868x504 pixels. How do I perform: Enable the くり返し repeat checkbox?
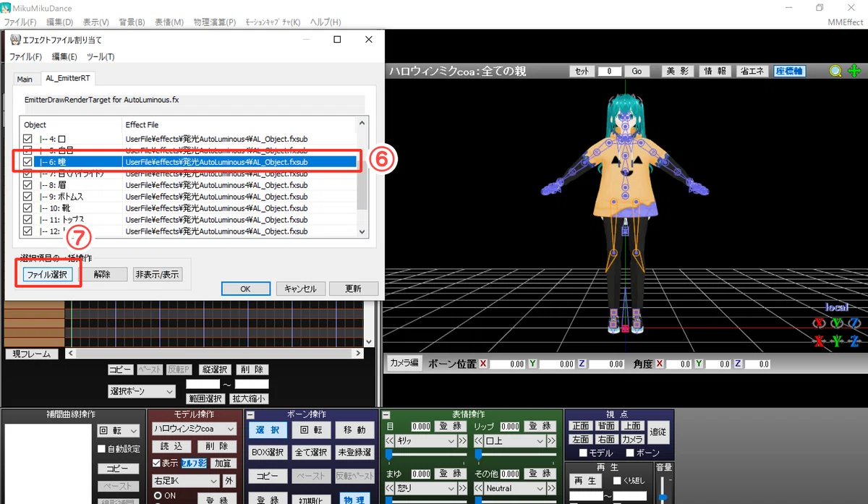(617, 480)
